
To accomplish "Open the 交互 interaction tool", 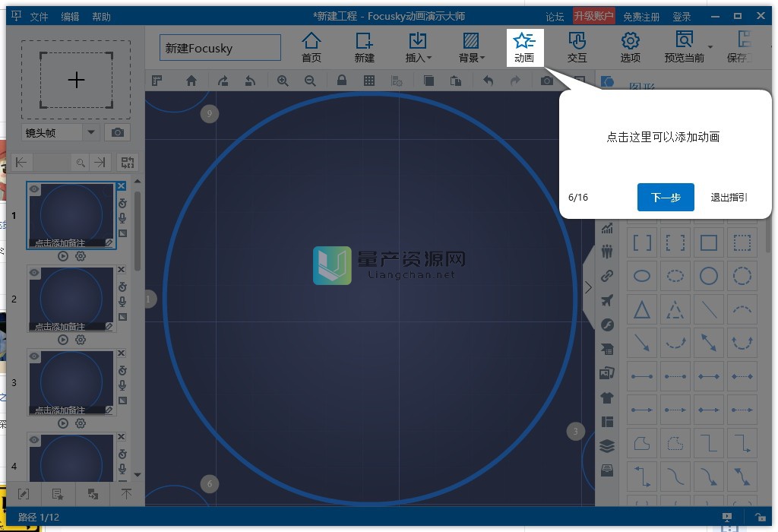I will (x=577, y=48).
